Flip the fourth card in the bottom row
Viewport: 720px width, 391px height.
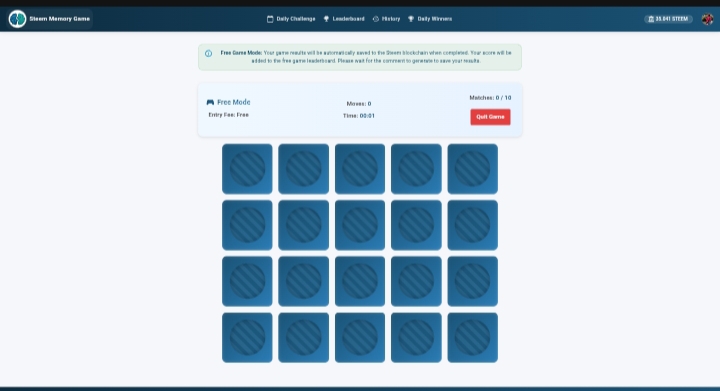pos(416,338)
